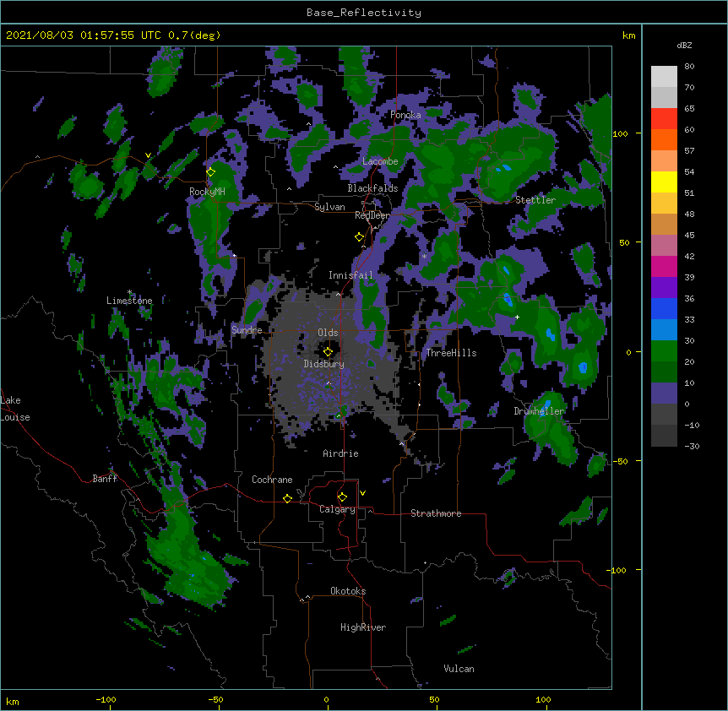Screen dimensions: 728x711
Task: Click the 50 tick on the horizontal km axis
Action: [x=434, y=699]
